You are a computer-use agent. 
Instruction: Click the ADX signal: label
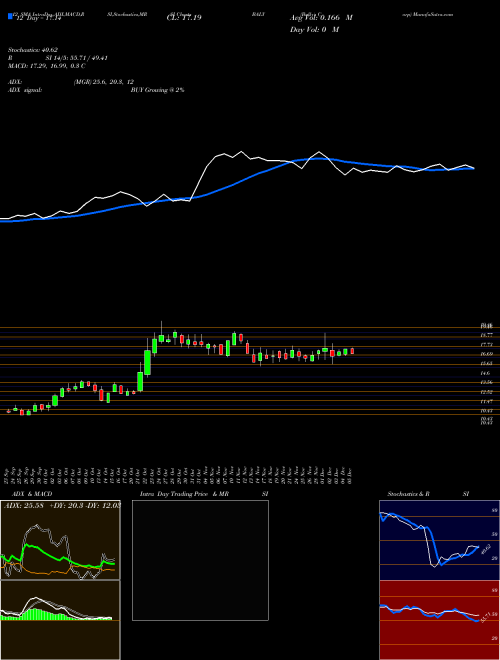24,90
